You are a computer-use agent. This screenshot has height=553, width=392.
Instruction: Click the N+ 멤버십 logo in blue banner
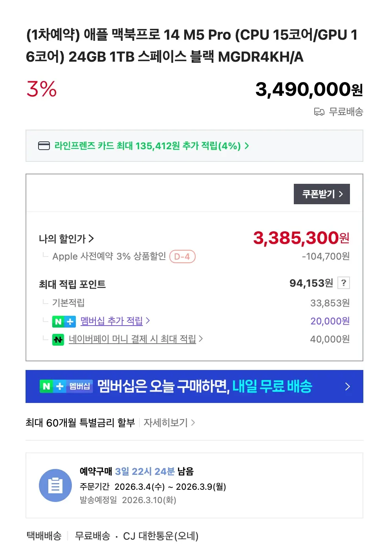tap(66, 386)
